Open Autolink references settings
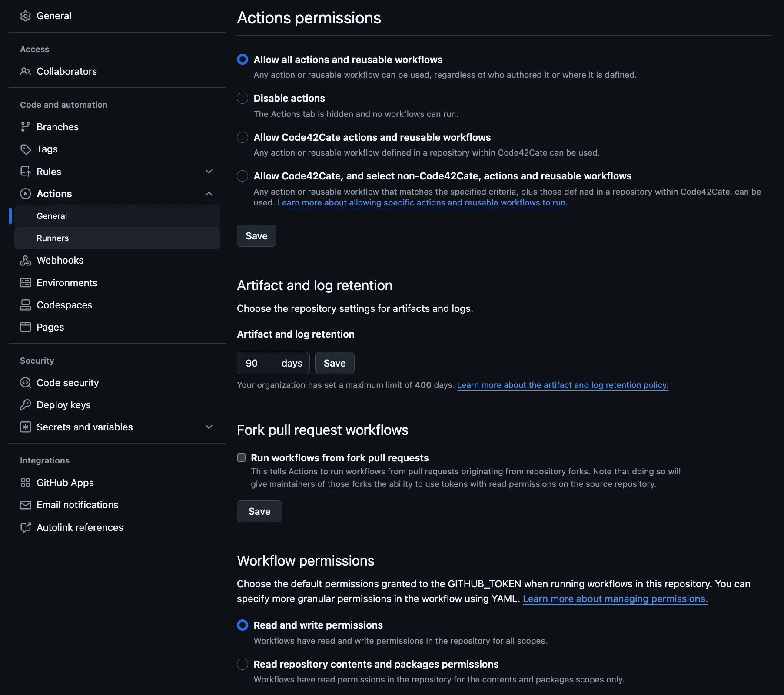This screenshot has height=695, width=784. coord(80,527)
